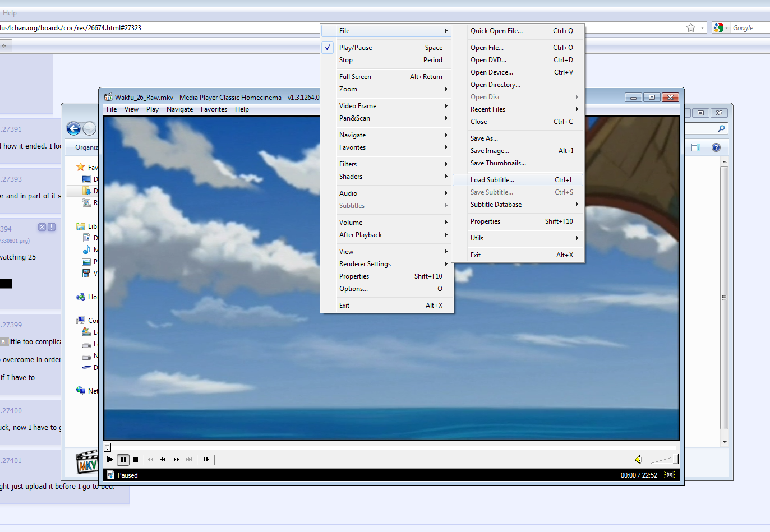The width and height of the screenshot is (770, 532).
Task: Click the Pause button in the player
Action: point(123,460)
